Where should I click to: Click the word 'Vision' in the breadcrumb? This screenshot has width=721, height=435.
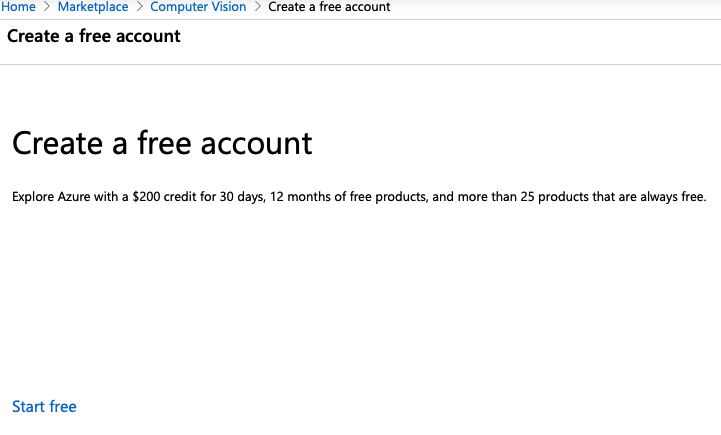225,7
